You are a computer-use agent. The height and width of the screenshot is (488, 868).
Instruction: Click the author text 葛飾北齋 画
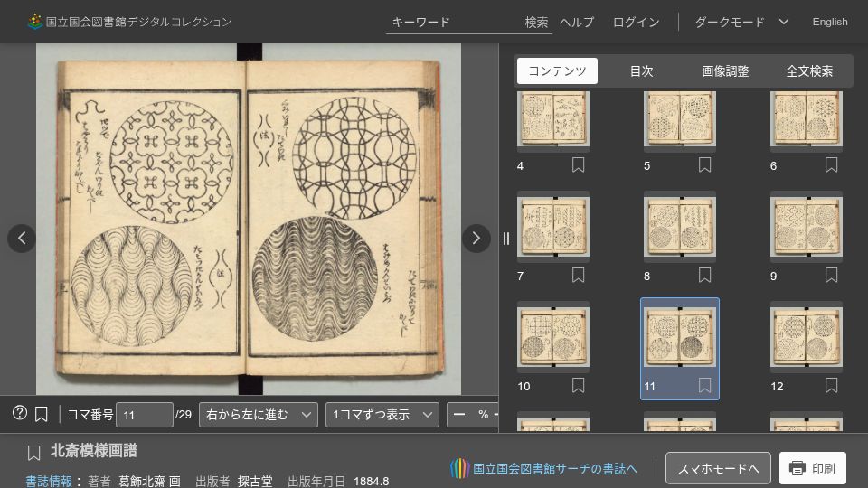tap(149, 481)
